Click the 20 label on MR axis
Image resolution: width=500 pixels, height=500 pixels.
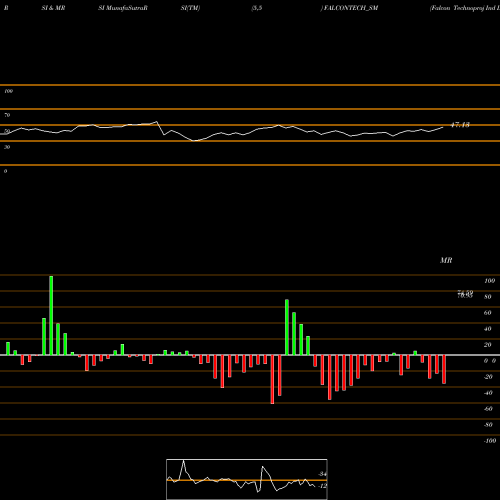point(488,345)
